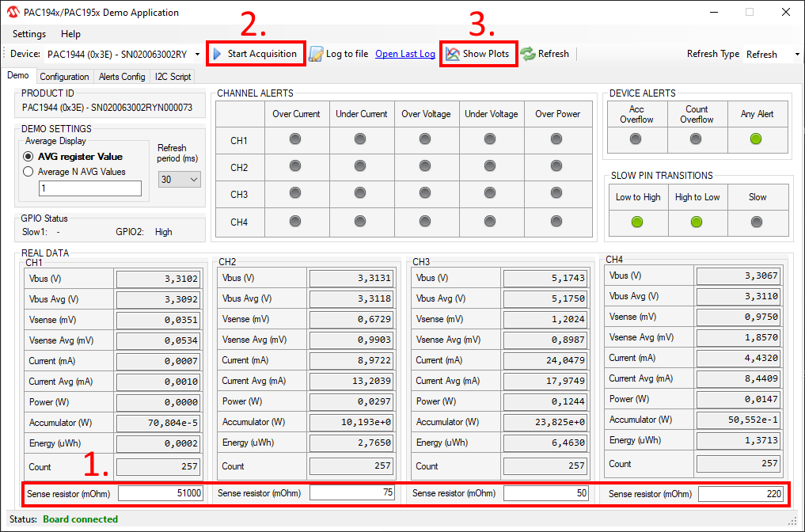Switch to the I2C Script tab

pyautogui.click(x=173, y=77)
